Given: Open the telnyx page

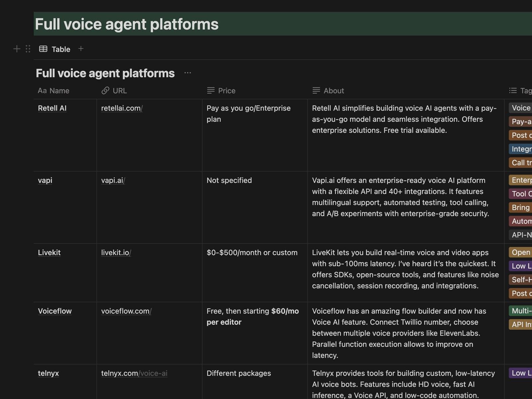Looking at the screenshot, I should [x=48, y=373].
